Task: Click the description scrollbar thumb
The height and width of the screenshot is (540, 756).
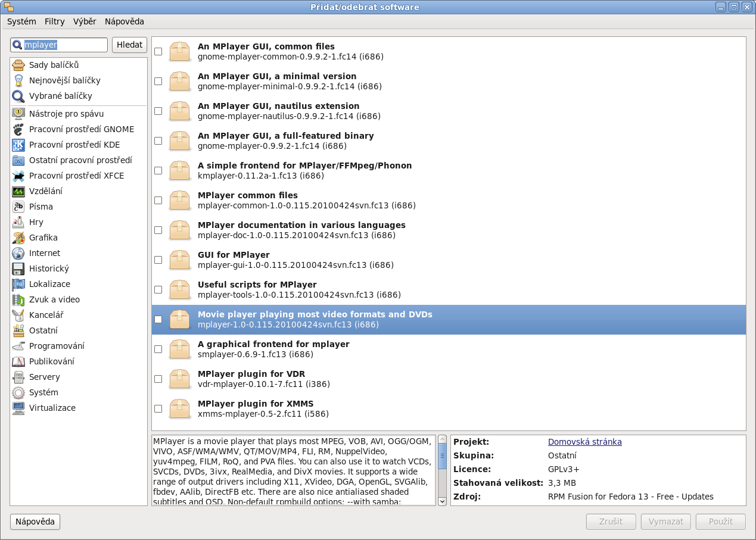Action: [443, 457]
